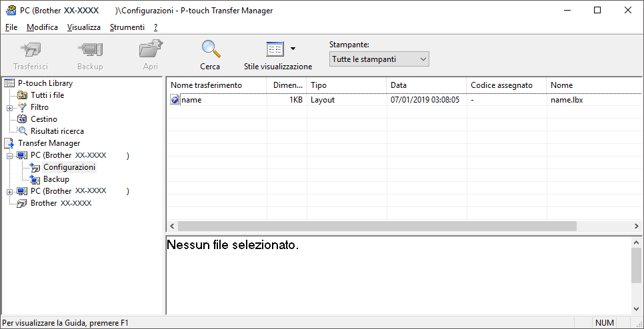This screenshot has height=329, width=644.
Task: Open the ? help menu
Action: 155,27
